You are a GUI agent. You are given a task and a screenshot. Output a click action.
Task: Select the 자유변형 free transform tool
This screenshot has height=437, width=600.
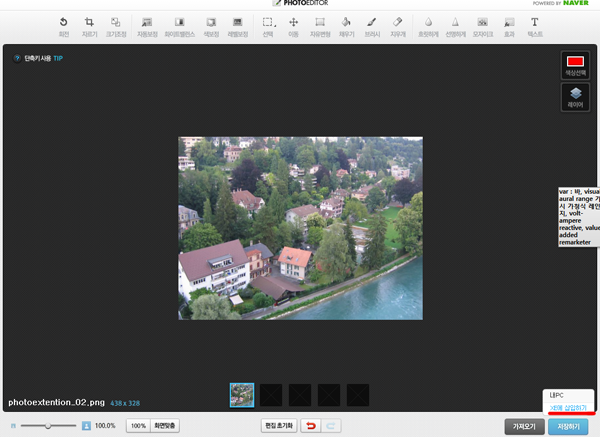[320, 27]
